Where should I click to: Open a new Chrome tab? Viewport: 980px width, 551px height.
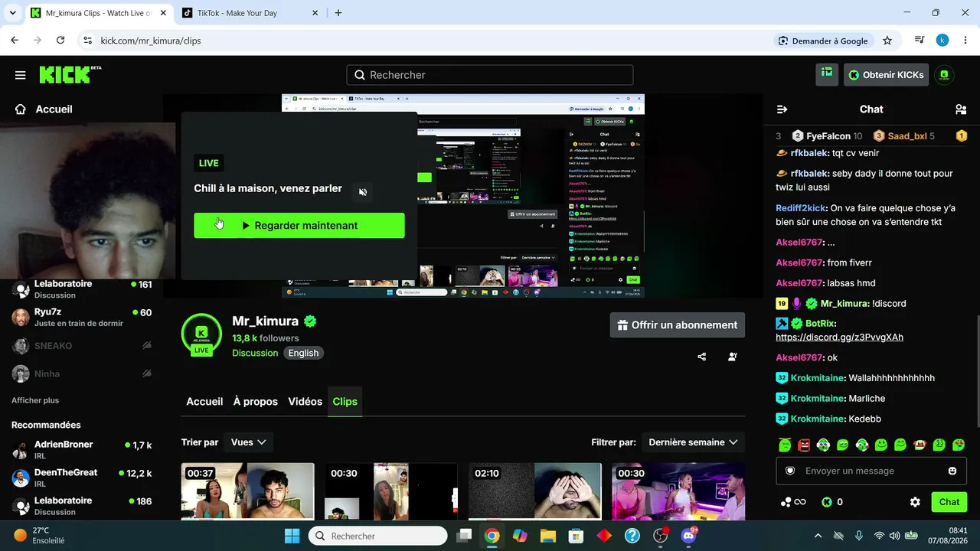pyautogui.click(x=338, y=13)
